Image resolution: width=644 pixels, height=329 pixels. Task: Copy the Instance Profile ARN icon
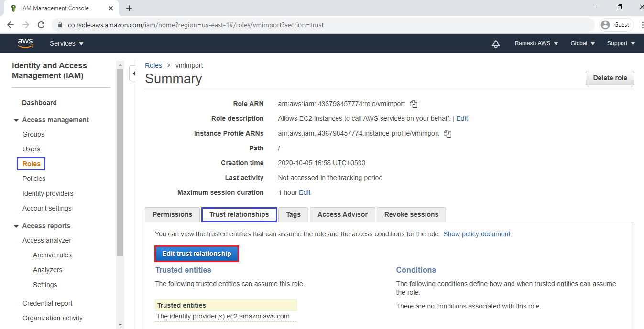pyautogui.click(x=448, y=134)
